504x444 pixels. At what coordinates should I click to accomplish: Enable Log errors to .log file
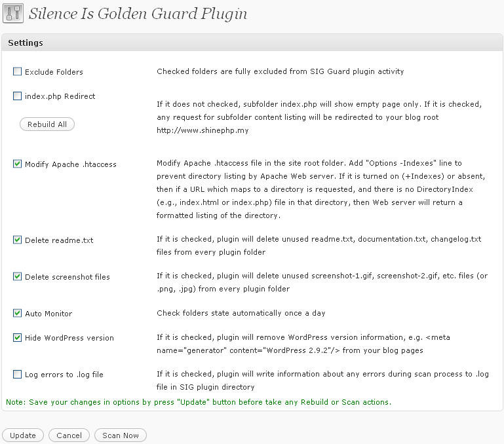tap(18, 375)
